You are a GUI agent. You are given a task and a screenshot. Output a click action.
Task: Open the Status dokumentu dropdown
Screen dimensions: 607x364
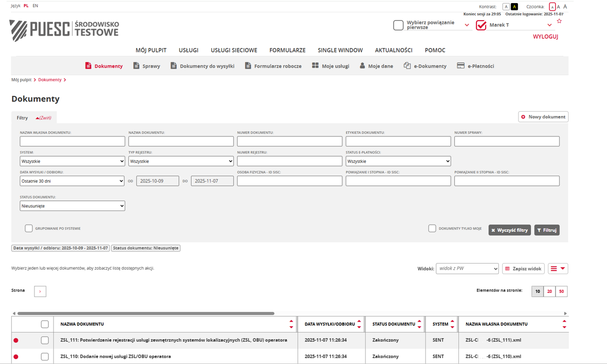point(72,206)
